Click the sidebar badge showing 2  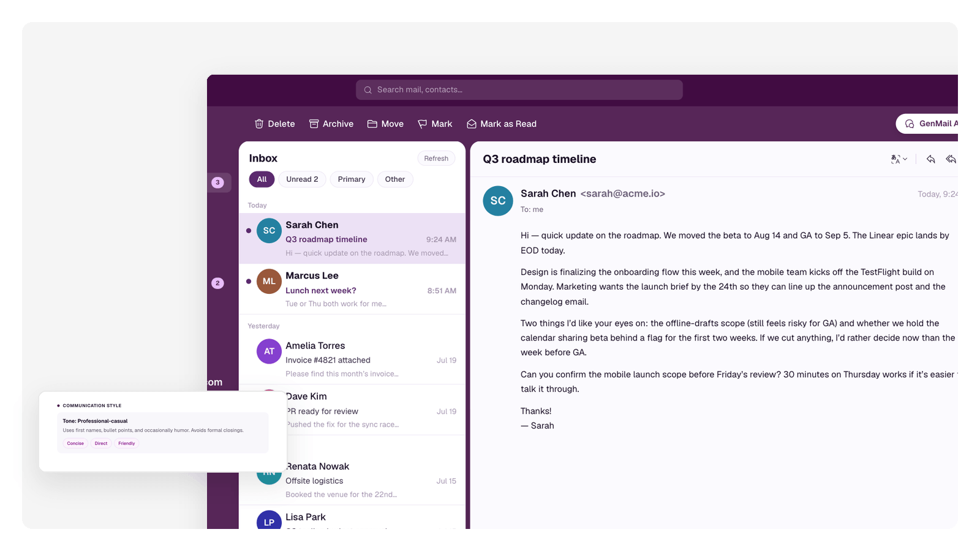[217, 283]
